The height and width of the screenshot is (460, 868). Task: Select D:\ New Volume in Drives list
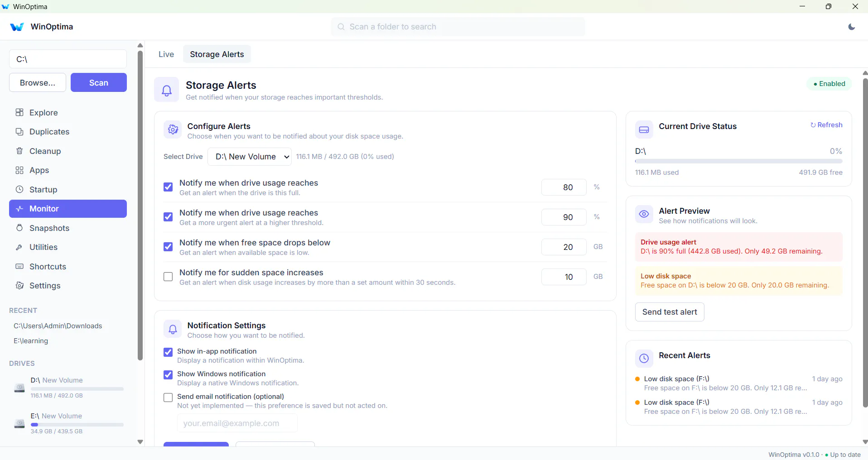point(68,388)
